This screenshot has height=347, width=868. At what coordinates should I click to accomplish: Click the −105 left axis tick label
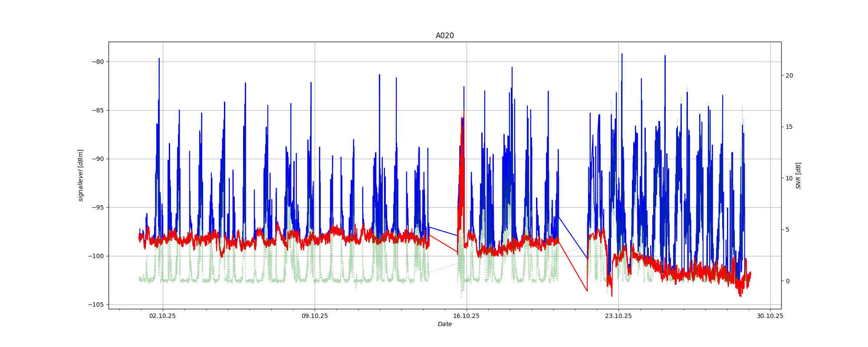click(97, 304)
